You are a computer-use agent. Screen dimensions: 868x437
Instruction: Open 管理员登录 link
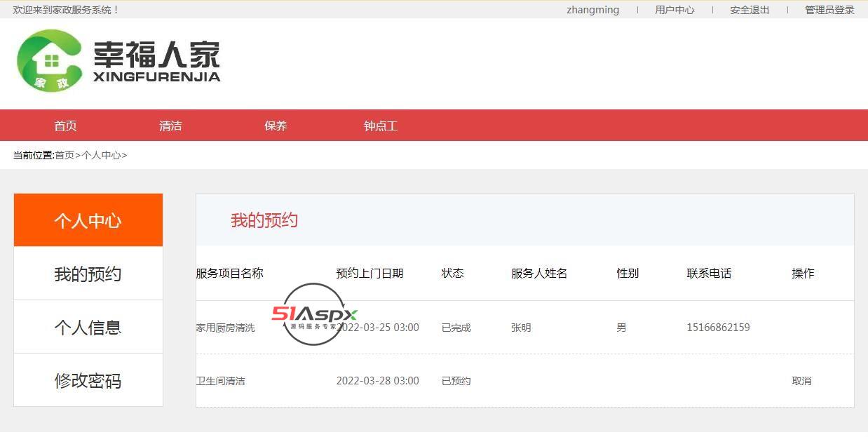(x=829, y=10)
